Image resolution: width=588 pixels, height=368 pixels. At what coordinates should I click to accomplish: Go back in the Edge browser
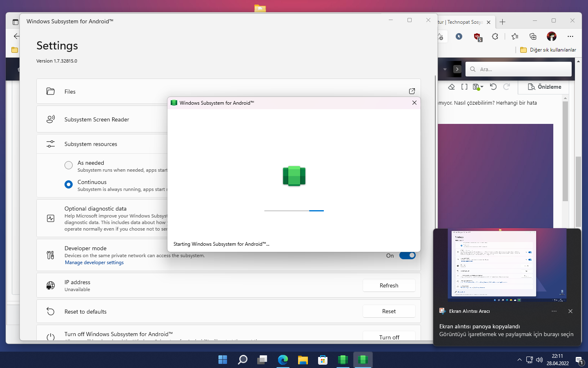click(16, 36)
